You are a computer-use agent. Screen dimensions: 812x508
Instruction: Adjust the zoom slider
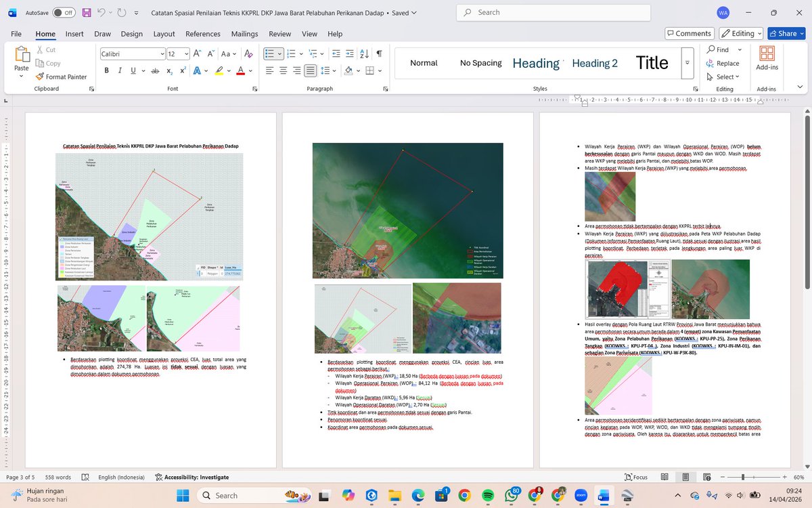(x=743, y=477)
